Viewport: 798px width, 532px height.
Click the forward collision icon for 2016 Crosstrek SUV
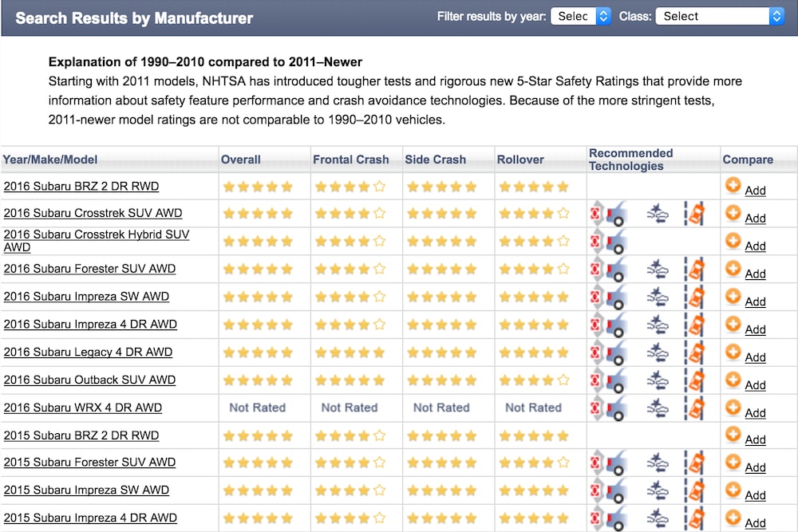point(658,214)
